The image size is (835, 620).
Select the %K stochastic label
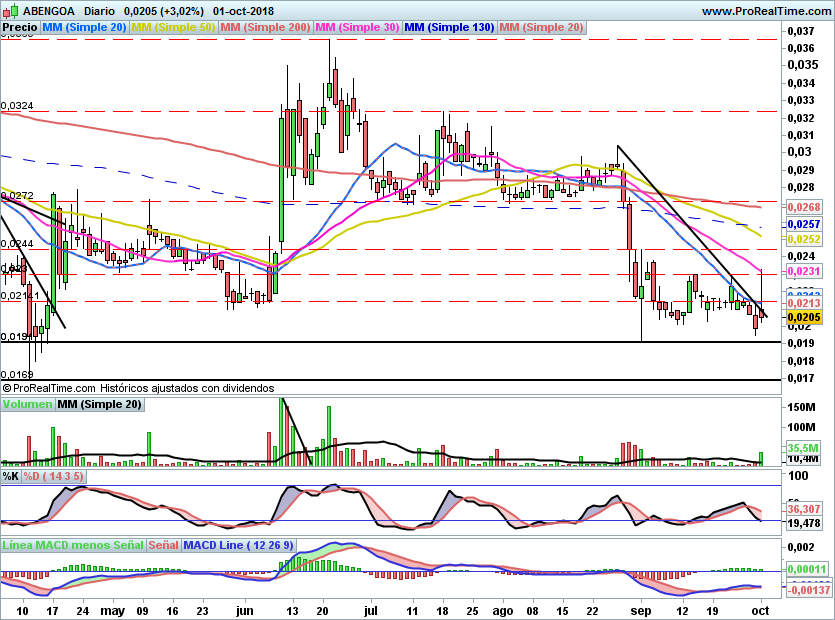[x=11, y=476]
